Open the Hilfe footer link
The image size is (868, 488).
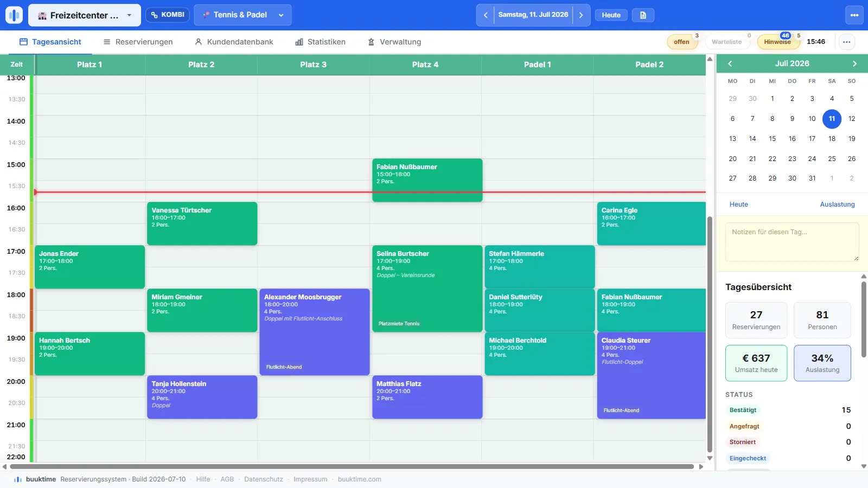click(203, 479)
